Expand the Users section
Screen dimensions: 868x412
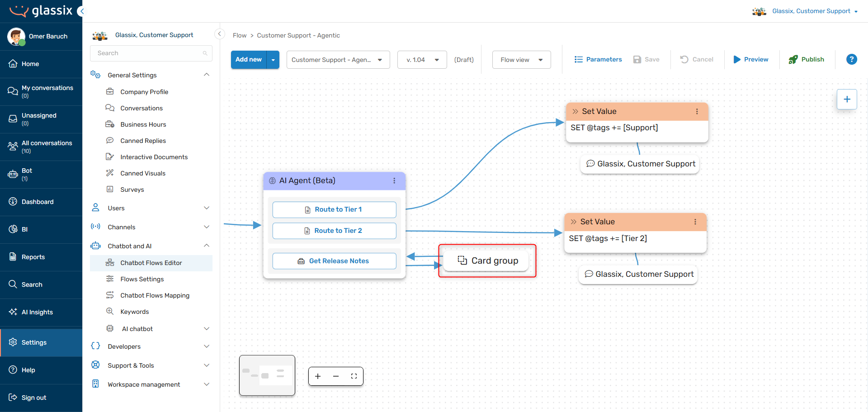[207, 208]
